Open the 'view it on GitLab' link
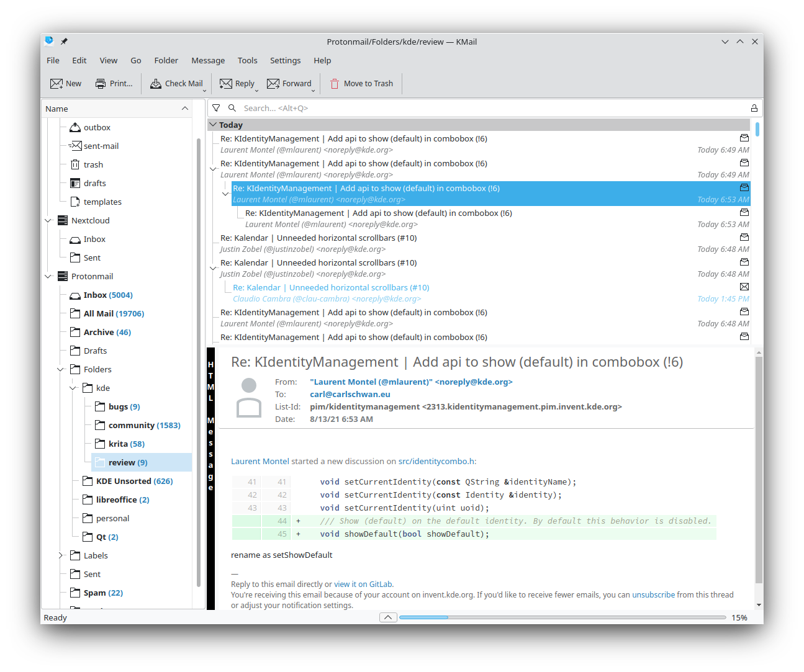This screenshot has height=672, width=804. point(363,584)
